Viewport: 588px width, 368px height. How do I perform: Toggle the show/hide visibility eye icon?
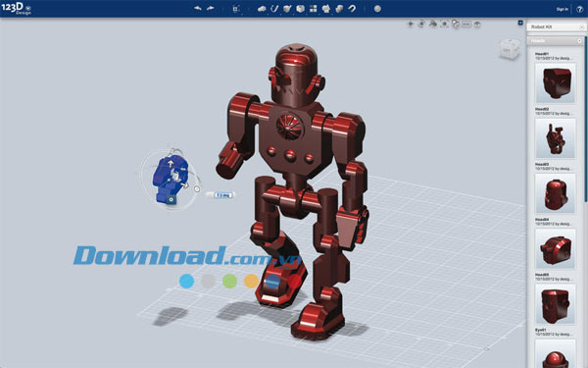coord(477,25)
